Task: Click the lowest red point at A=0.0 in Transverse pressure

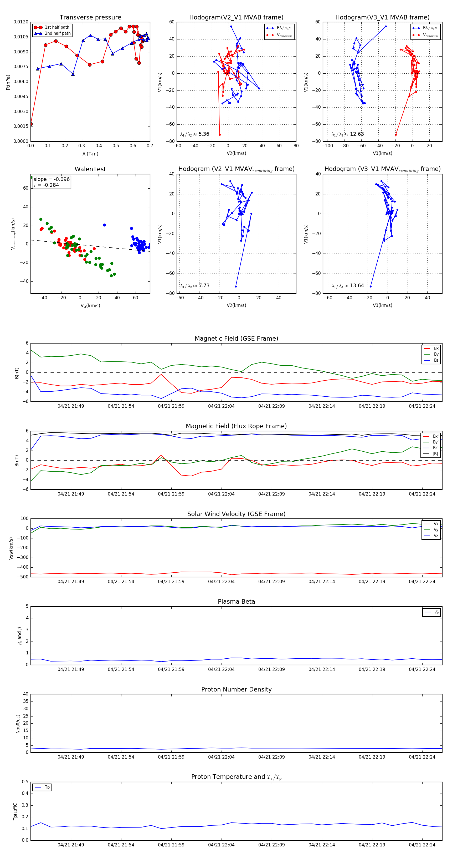Action: (31, 124)
